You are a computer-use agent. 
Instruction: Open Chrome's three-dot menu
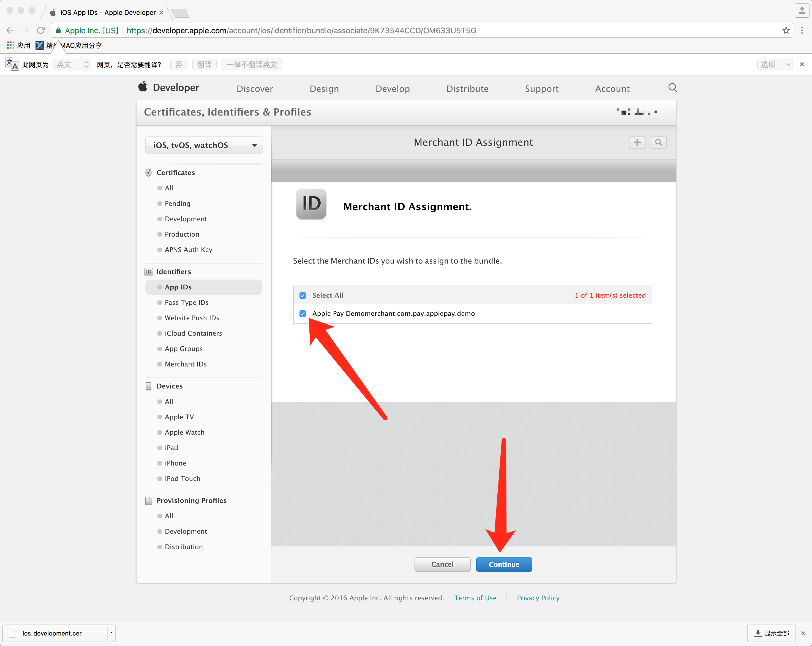coord(802,31)
